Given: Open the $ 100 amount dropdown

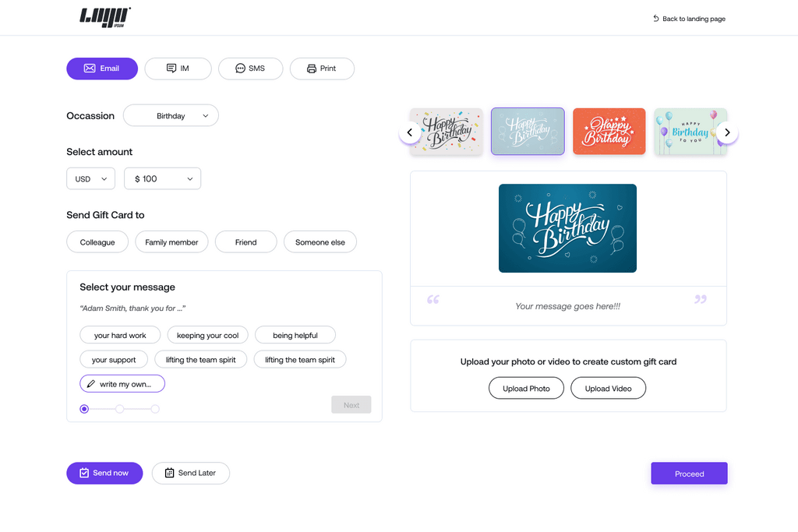Looking at the screenshot, I should pyautogui.click(x=162, y=179).
